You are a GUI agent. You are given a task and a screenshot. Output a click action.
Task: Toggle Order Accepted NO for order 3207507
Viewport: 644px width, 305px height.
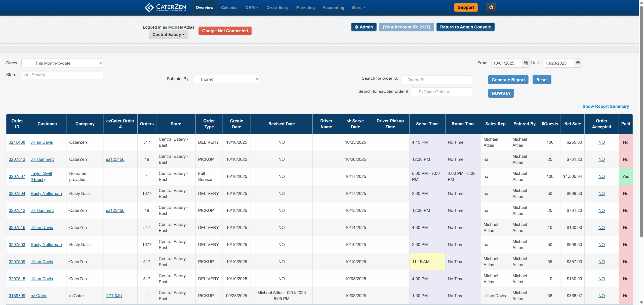pyautogui.click(x=601, y=177)
